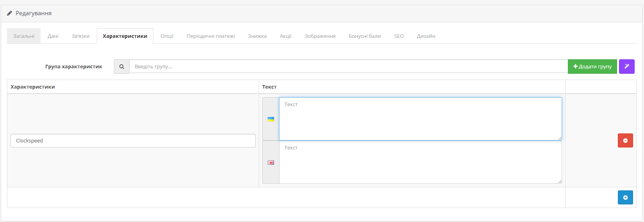The image size is (644, 222).
Task: Click the English text area for Clockspeed
Action: click(x=420, y=162)
